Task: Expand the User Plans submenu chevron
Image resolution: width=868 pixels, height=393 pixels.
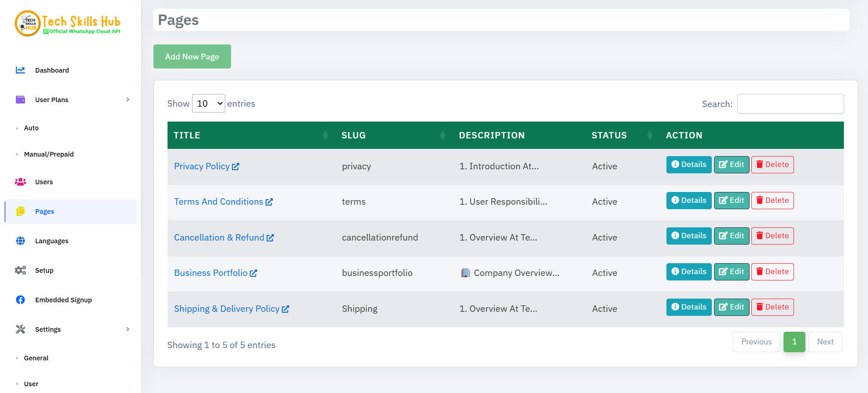Action: coord(128,100)
